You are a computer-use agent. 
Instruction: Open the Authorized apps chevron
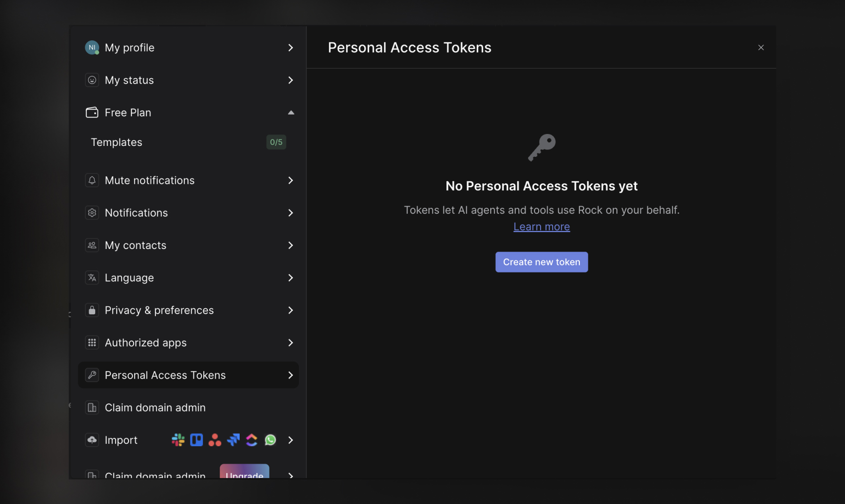click(291, 343)
